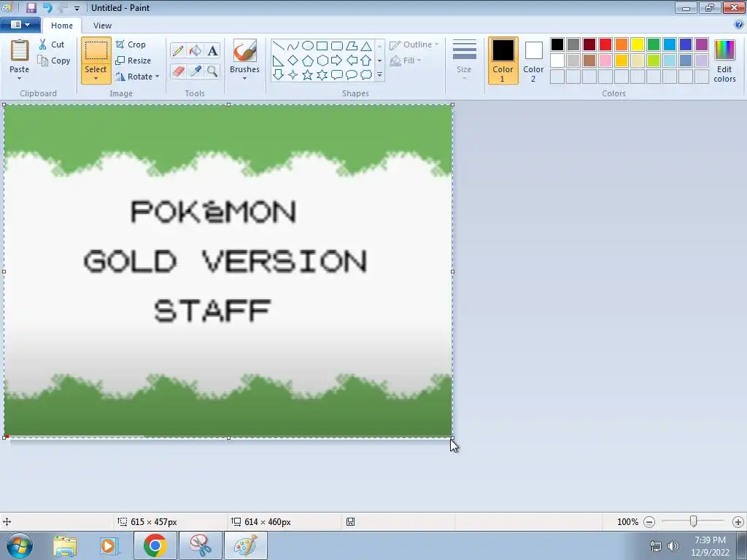747x560 pixels.
Task: Click the volume speaker tray icon
Action: point(673,546)
